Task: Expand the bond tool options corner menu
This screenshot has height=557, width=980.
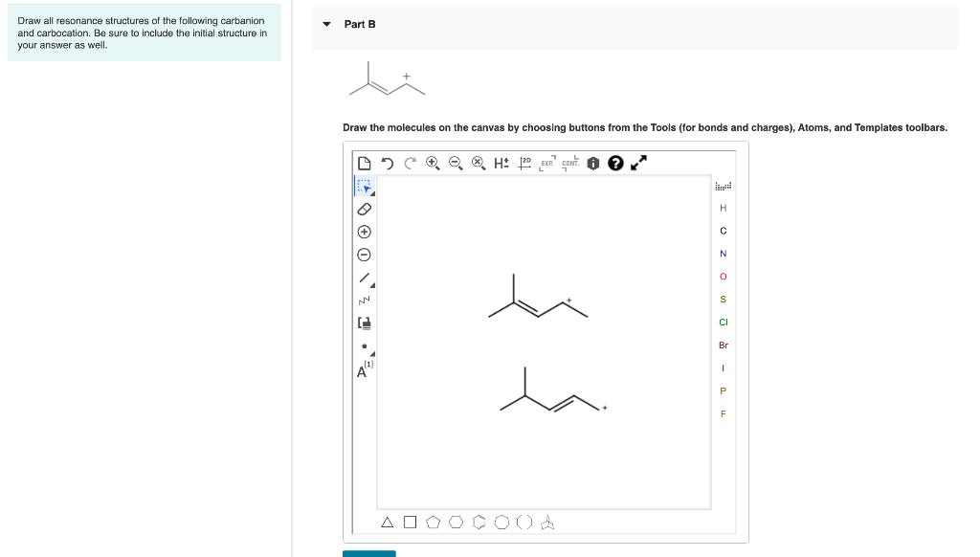Action: click(371, 285)
